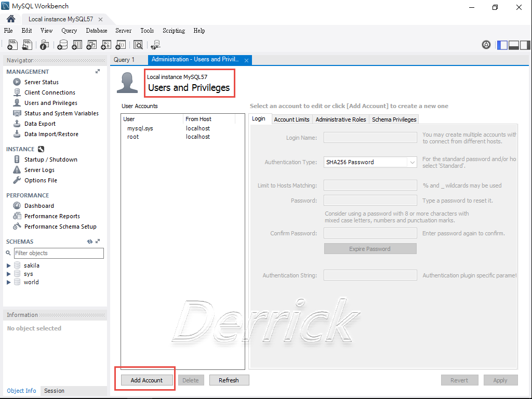532x399 pixels.
Task: Open Workbench preferences gear icon
Action: [x=486, y=45]
